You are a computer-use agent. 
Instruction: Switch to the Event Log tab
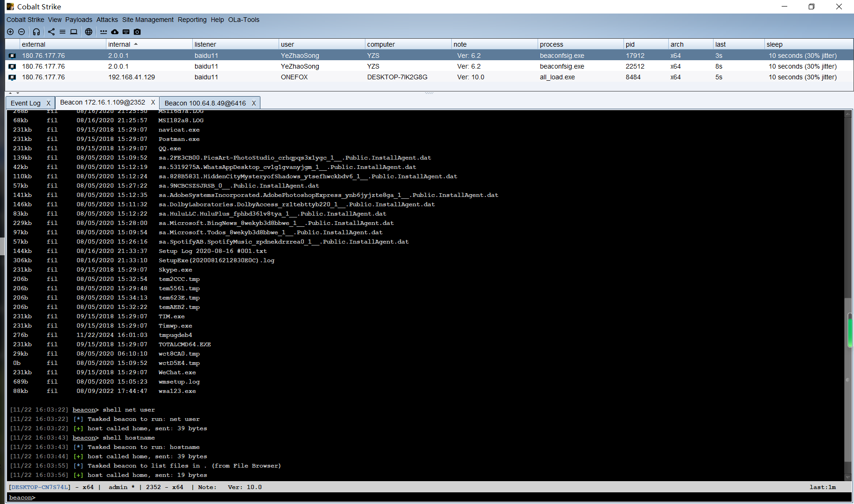click(26, 103)
